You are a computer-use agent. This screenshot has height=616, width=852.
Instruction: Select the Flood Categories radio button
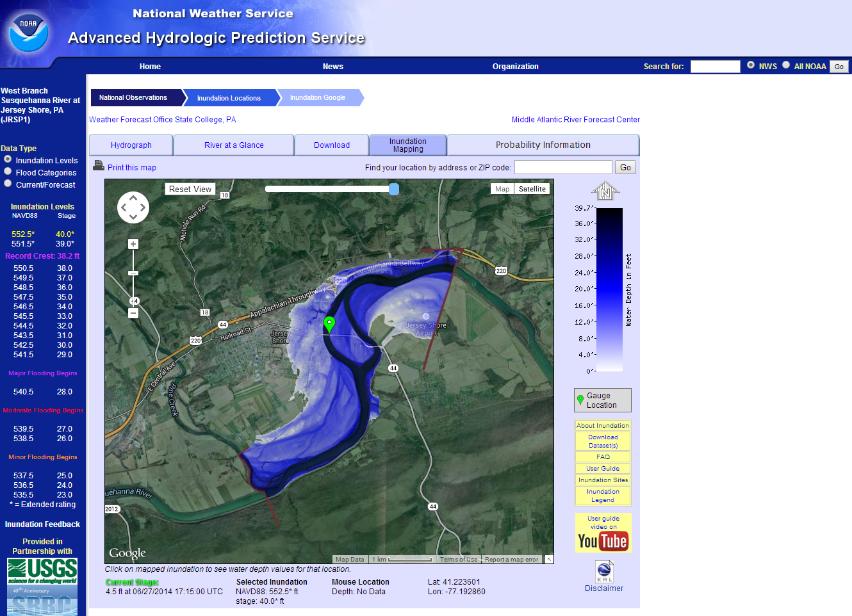pos(8,171)
